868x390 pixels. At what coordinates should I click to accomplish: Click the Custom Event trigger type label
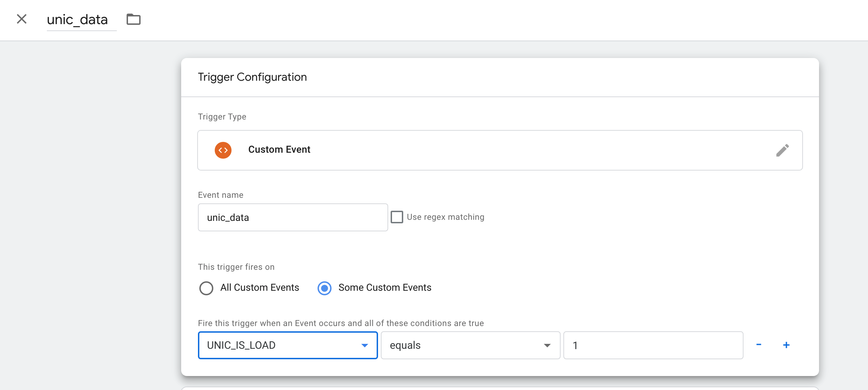(279, 150)
